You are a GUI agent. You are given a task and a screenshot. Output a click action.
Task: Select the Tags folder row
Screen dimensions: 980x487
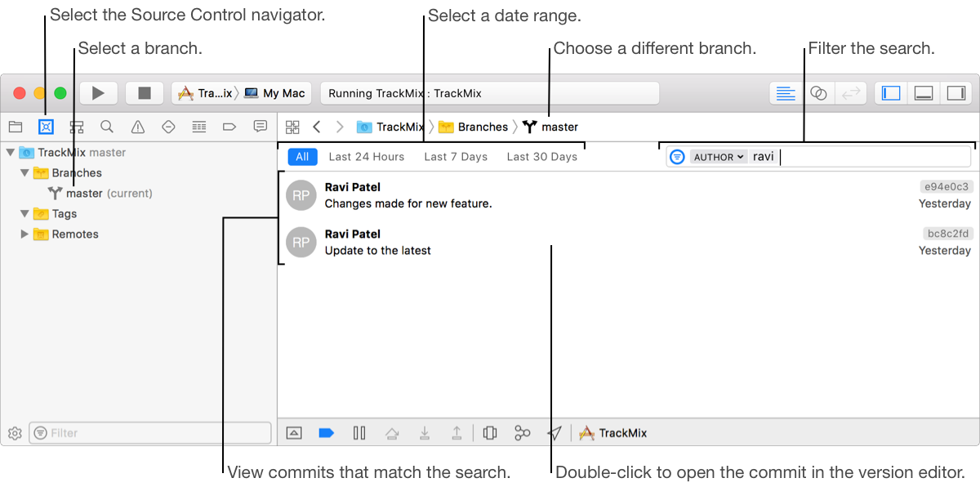(x=139, y=213)
